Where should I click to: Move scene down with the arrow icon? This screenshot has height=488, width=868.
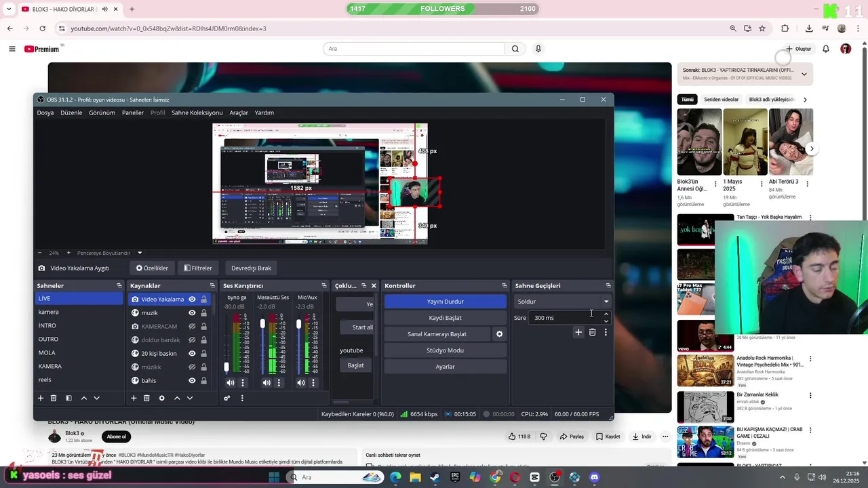97,399
